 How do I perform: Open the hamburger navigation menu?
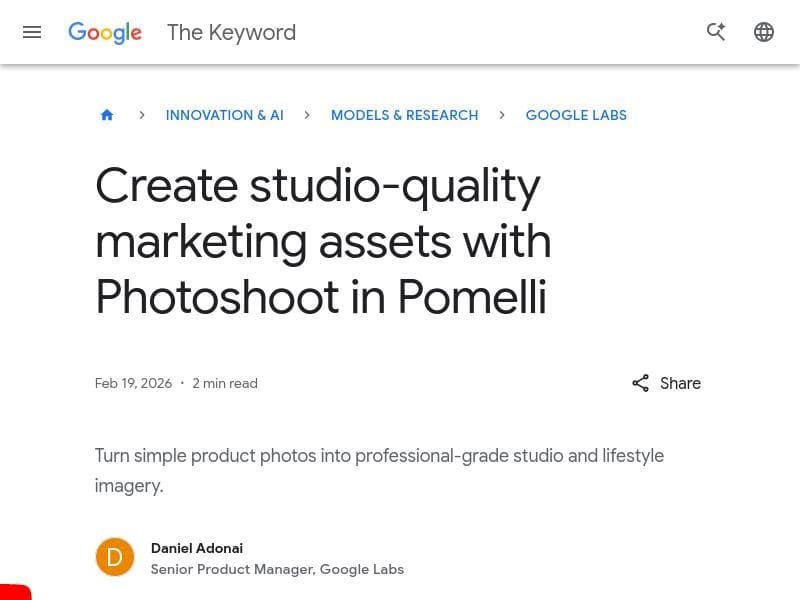pos(32,31)
